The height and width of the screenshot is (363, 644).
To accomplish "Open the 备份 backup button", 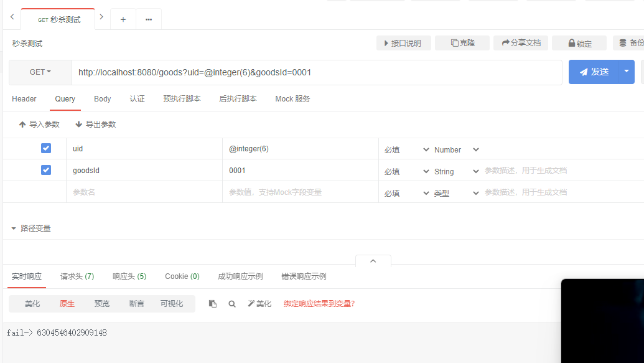I will (630, 43).
